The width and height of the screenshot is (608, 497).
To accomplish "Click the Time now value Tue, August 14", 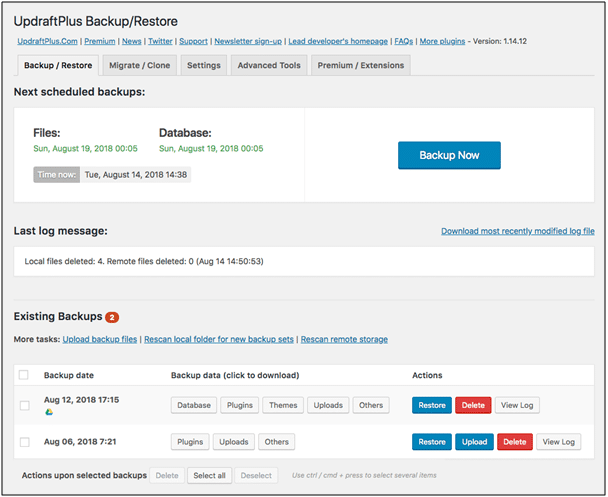I will point(136,175).
